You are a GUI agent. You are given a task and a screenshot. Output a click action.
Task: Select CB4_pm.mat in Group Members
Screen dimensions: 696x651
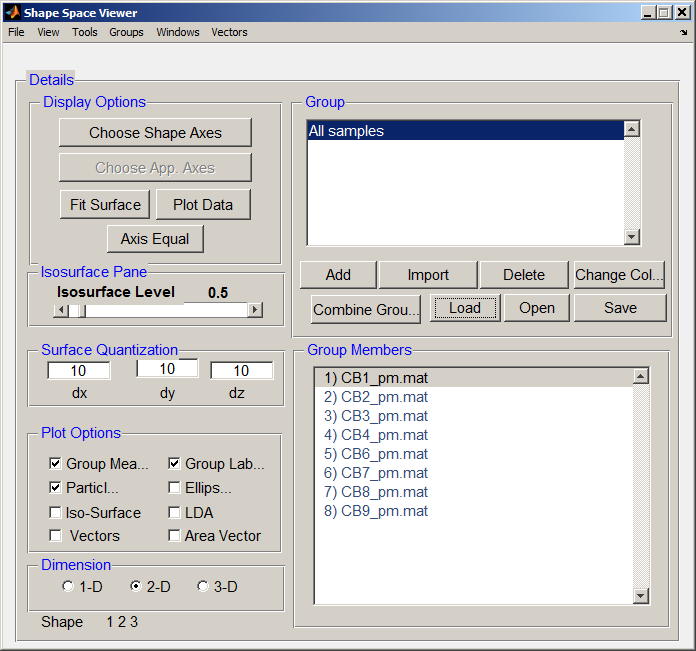pos(376,435)
